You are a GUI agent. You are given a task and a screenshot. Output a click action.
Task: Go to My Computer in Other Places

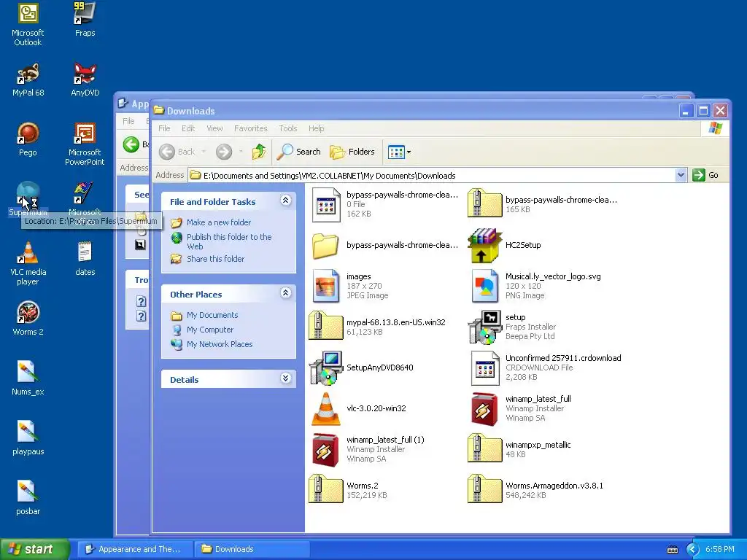tap(209, 330)
